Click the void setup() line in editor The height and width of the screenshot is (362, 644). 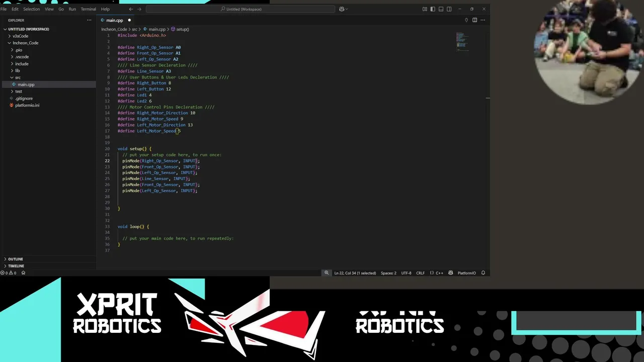tap(134, 149)
